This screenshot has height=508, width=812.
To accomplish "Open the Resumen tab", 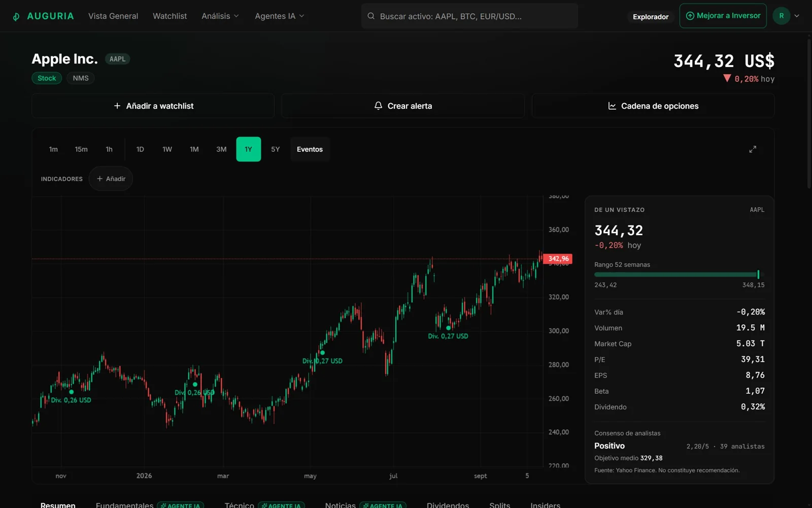I will pyautogui.click(x=58, y=504).
